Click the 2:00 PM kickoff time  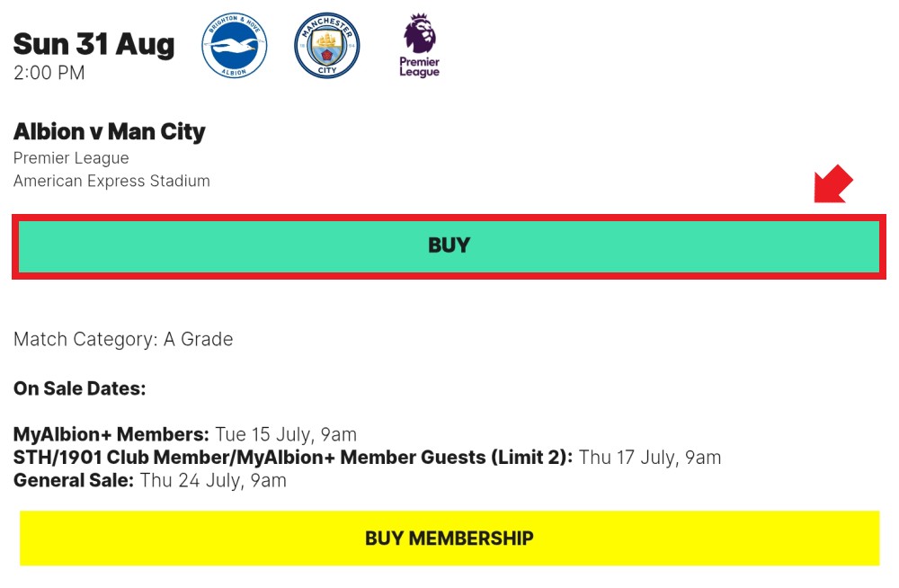coord(49,73)
